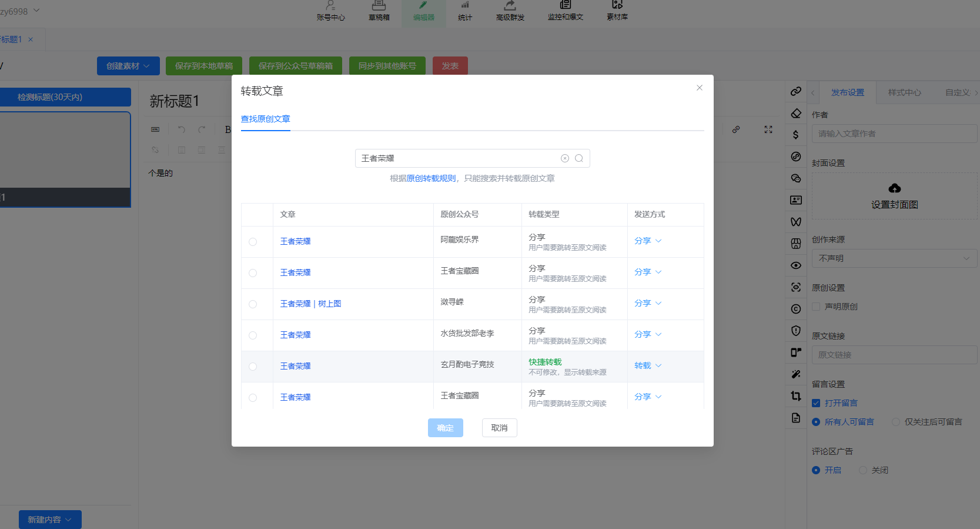Image resolution: width=980 pixels, height=529 pixels.
Task: Select 关闭 for 评论区广告
Action: tap(863, 470)
